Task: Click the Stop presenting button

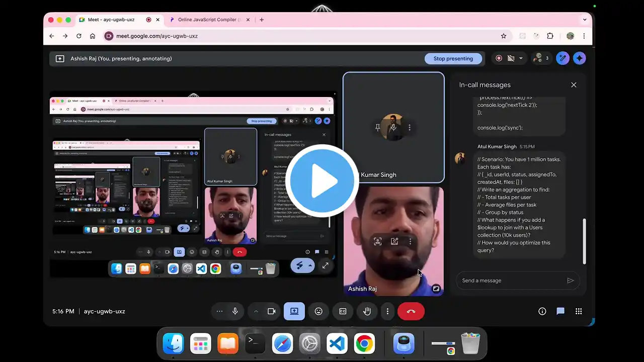Action: (x=453, y=58)
